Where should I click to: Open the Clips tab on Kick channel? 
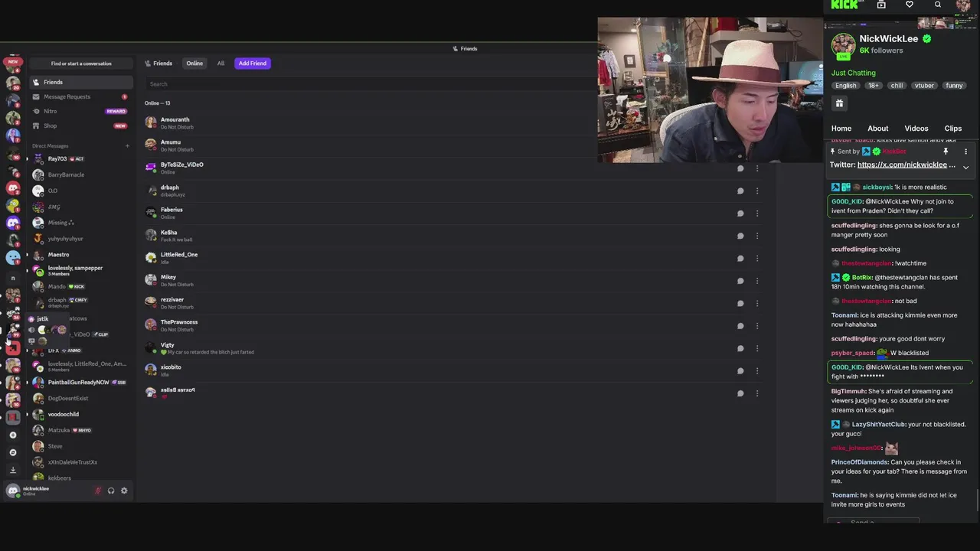pos(953,129)
